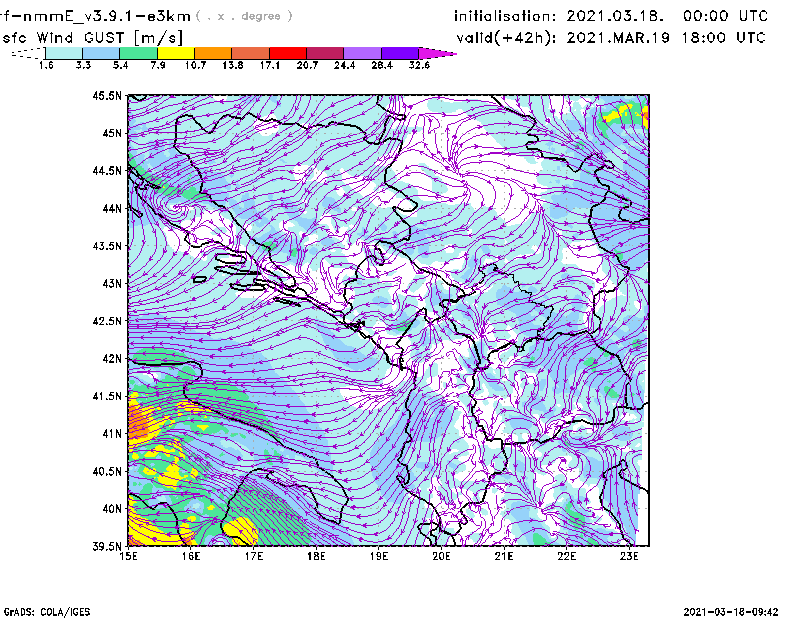Screen dimensions: 800x618
Task: Click the legend value 3.3
Action: point(83,65)
